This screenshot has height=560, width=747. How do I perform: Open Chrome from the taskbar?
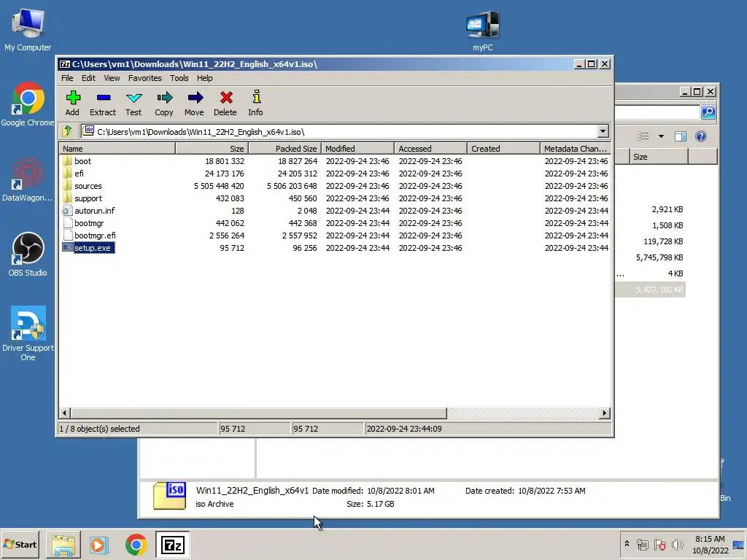click(136, 545)
